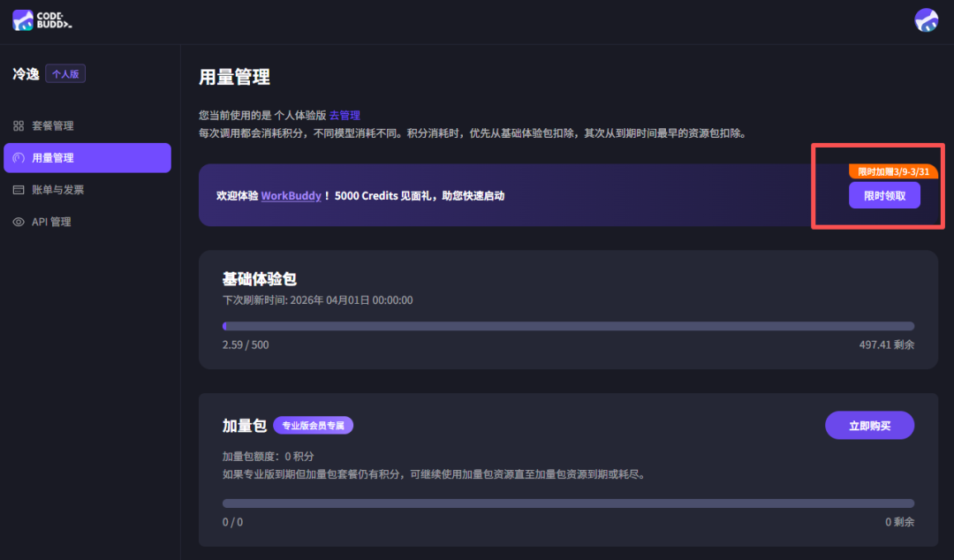
Task: Click the 个人版 badge next to username
Action: point(65,73)
